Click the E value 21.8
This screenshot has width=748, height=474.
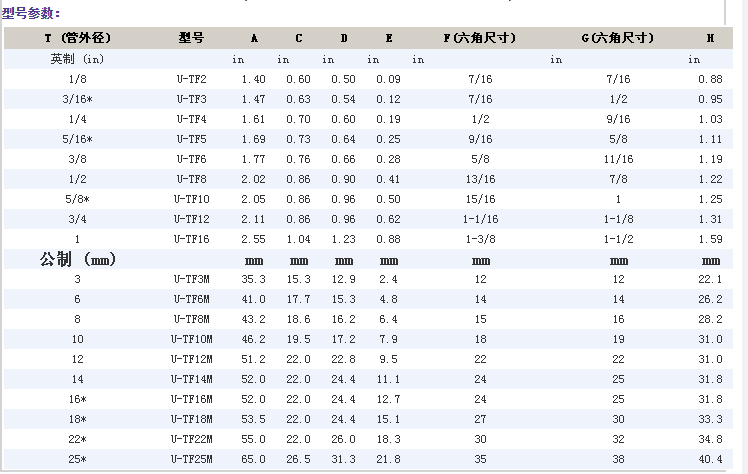(388, 460)
